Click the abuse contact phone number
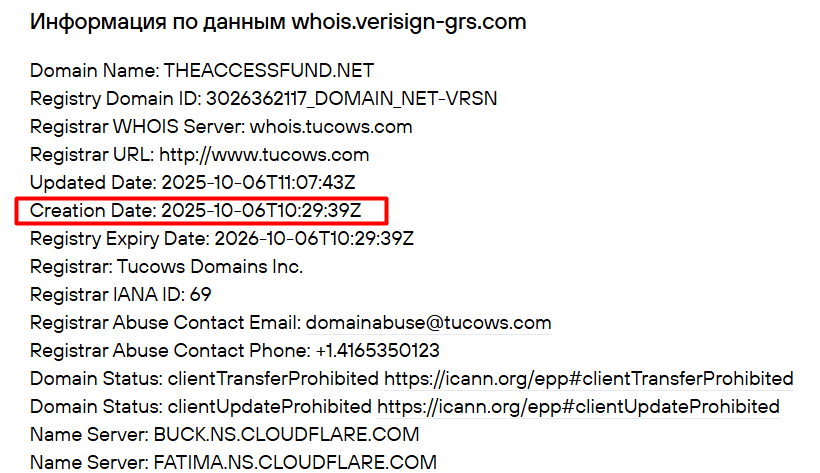The height and width of the screenshot is (473, 820). [378, 351]
